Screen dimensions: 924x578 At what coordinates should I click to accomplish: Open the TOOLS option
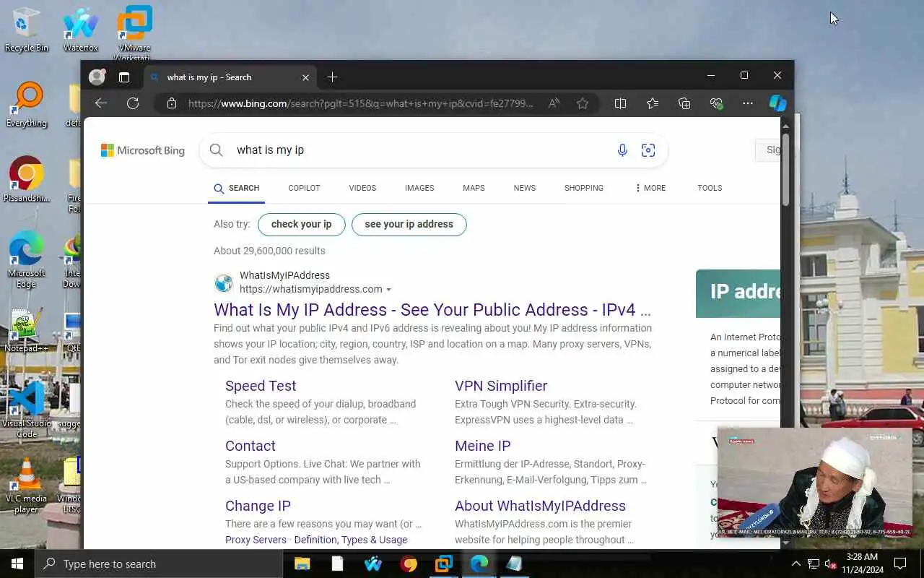point(710,188)
